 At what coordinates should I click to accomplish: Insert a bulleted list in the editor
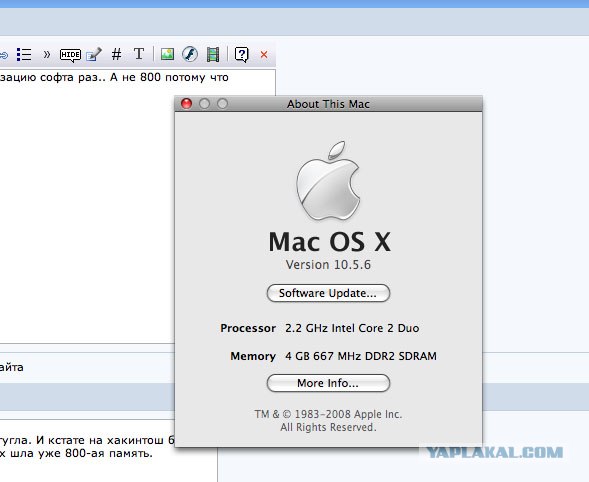click(24, 55)
